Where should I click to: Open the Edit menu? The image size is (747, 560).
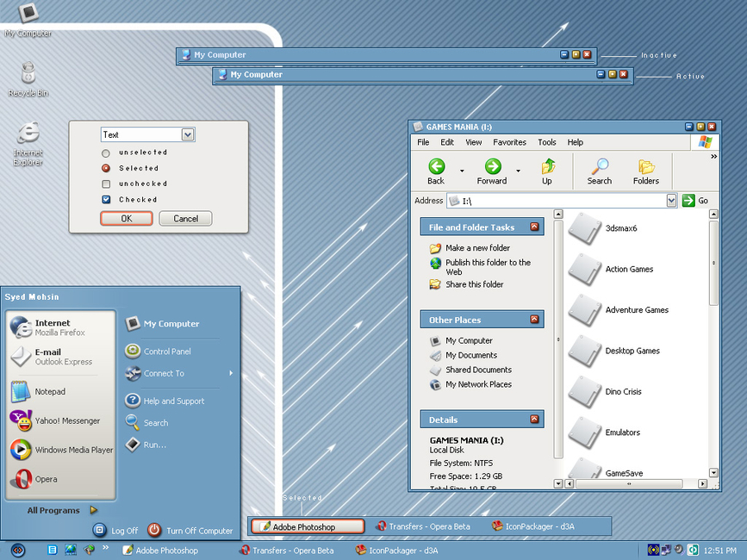447,142
